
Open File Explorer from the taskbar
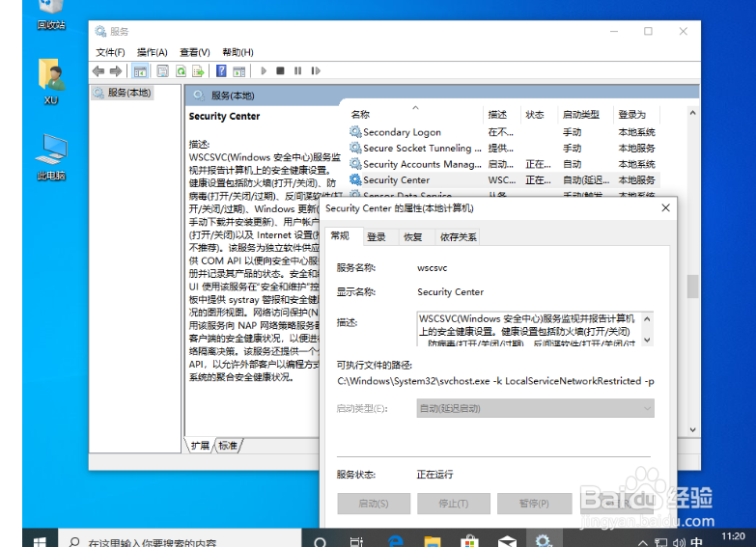[x=432, y=541]
